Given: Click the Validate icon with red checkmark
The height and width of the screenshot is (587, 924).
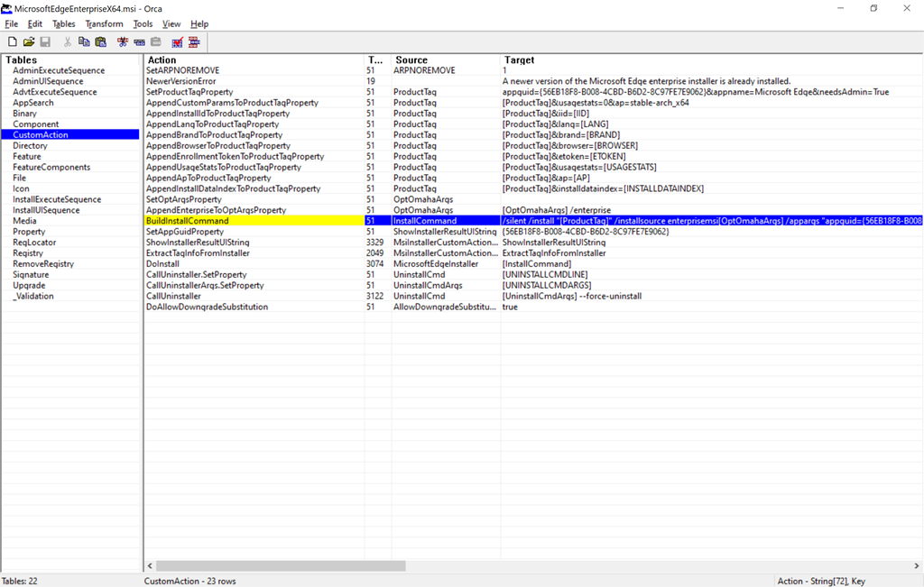Looking at the screenshot, I should click(177, 41).
